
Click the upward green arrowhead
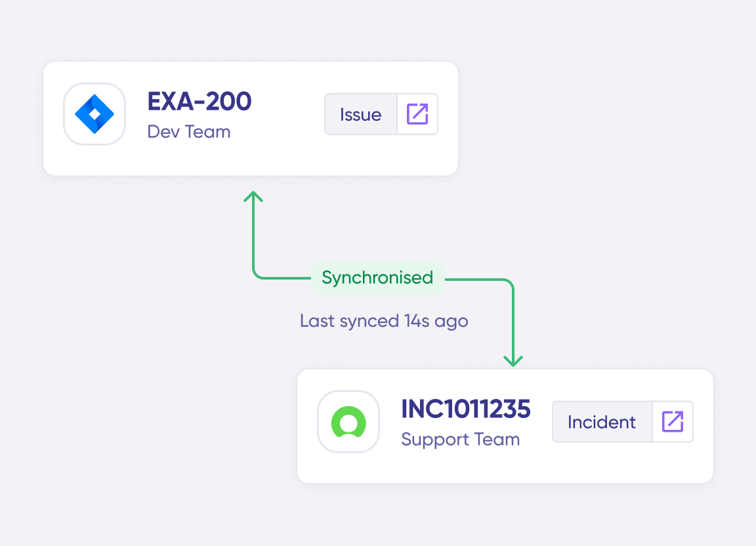(253, 196)
